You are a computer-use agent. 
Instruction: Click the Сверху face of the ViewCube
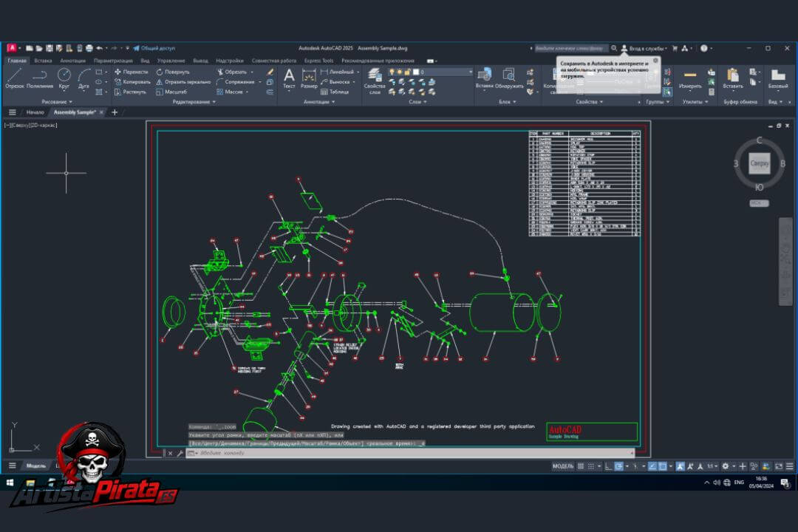coord(759,163)
